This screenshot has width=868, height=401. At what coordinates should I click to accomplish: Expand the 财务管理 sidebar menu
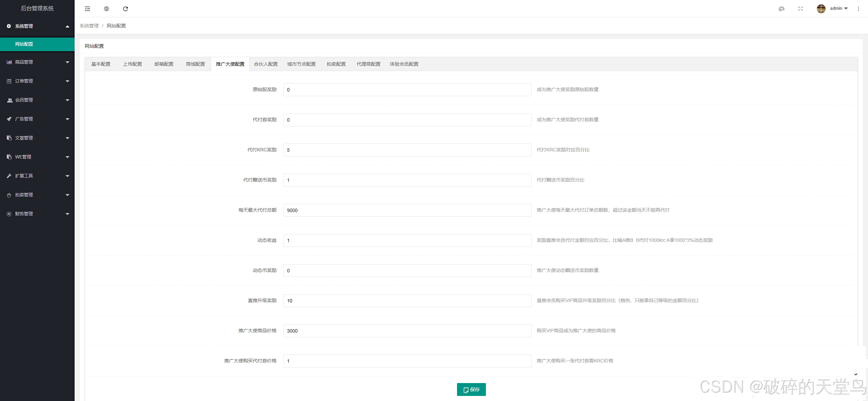pos(24,214)
